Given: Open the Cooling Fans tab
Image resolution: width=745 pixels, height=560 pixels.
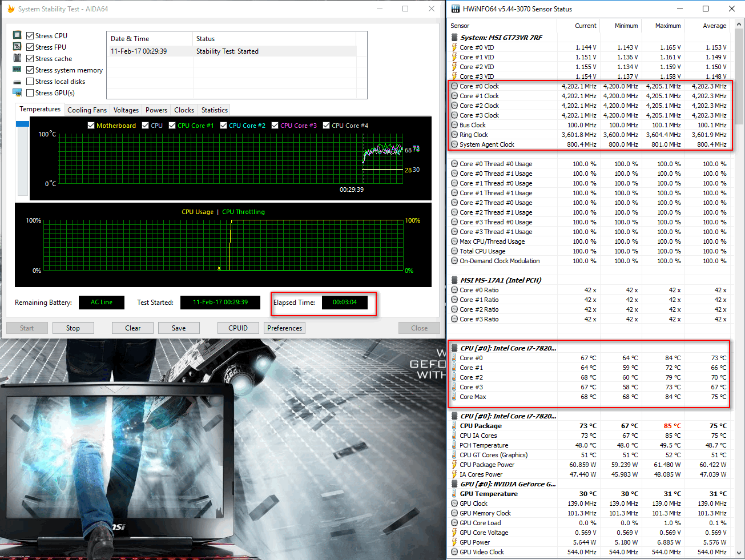Looking at the screenshot, I should click(x=87, y=110).
